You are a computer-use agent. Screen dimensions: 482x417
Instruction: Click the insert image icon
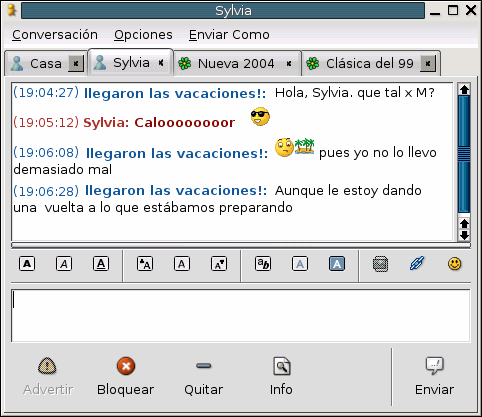[380, 264]
